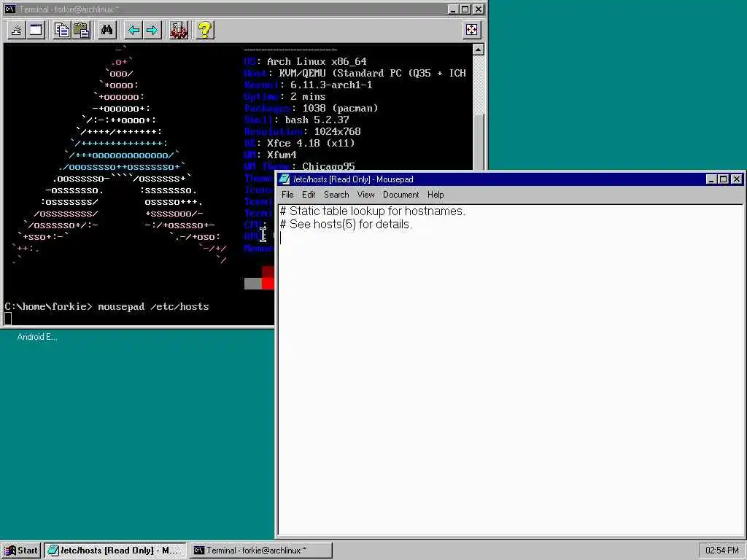Click '1038 (pacman)' packages text
This screenshot has width=747, height=560.
tap(340, 108)
